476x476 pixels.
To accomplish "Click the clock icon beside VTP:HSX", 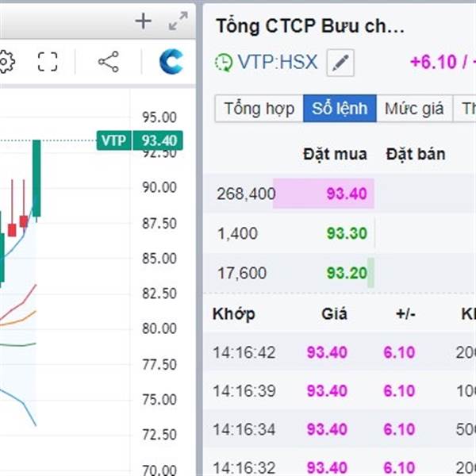I will point(224,63).
